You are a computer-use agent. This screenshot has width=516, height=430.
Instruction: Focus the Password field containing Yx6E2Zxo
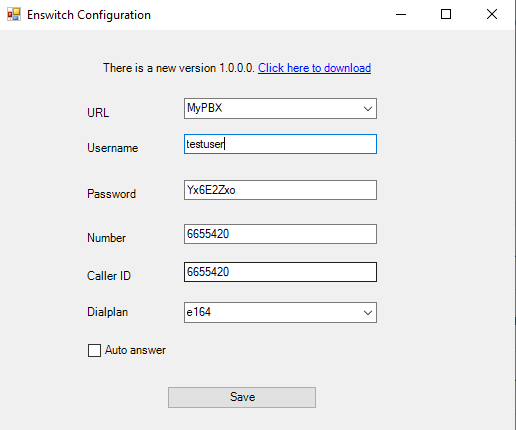[x=280, y=190]
